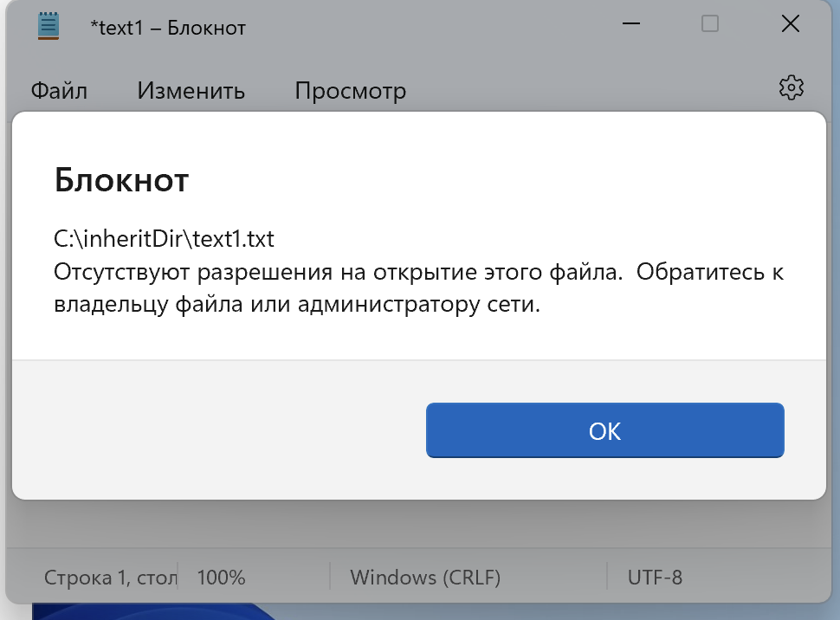This screenshot has height=620, width=840.
Task: Open the Изменить menu
Action: (191, 91)
